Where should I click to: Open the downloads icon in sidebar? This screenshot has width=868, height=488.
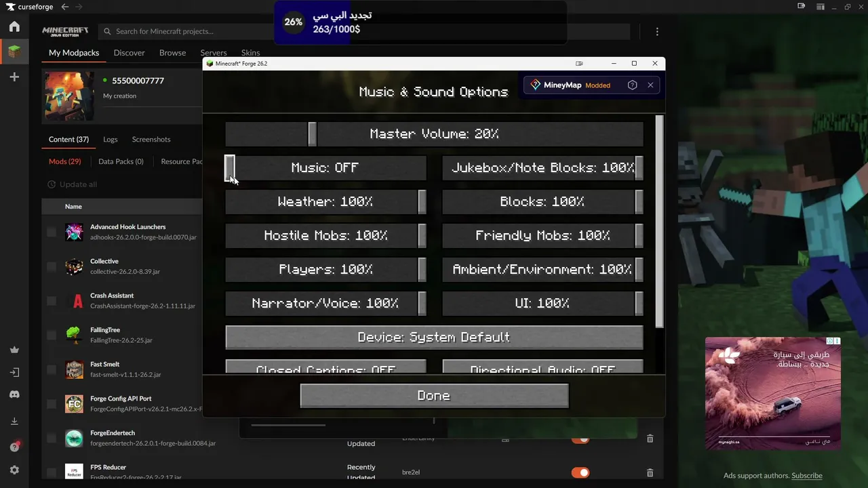point(14,421)
